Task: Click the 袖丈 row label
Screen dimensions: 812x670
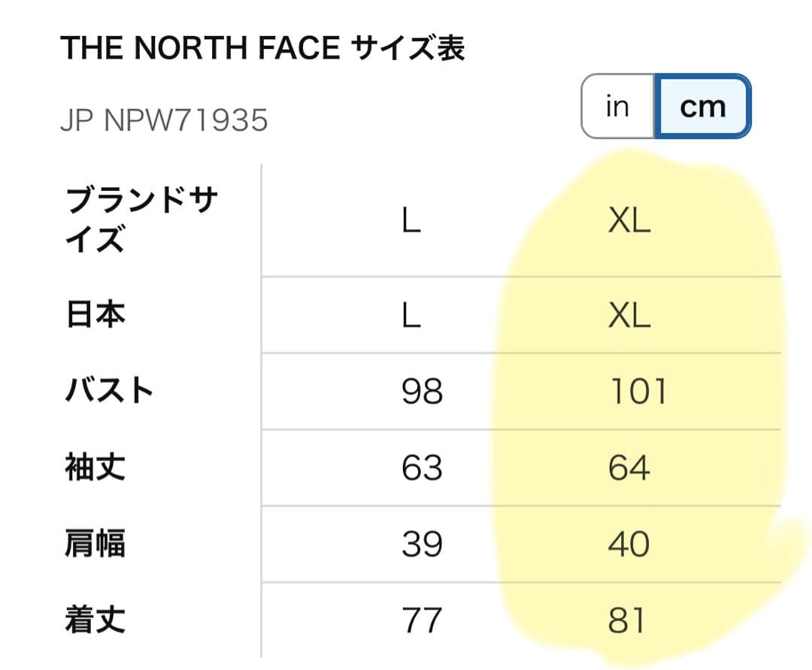Action: click(x=93, y=468)
